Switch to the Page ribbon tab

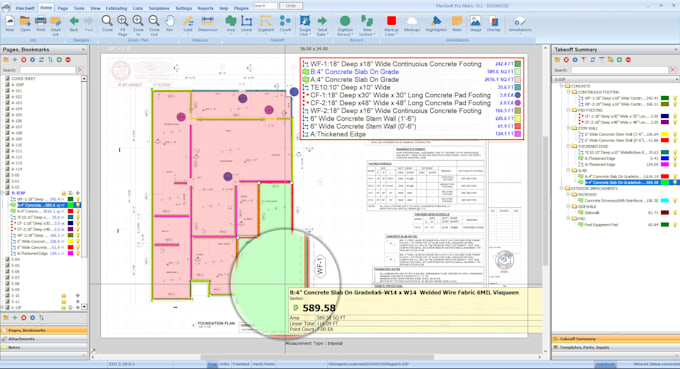[63, 8]
